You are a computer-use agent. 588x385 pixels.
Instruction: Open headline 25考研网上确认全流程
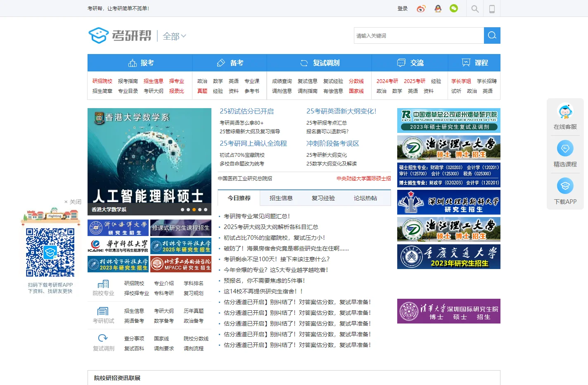(x=253, y=143)
